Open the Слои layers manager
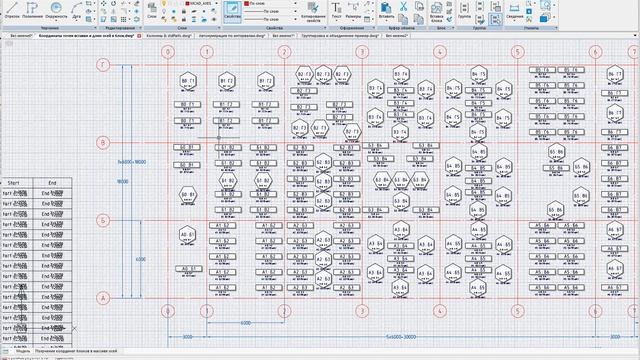The image size is (640, 360). (152, 10)
